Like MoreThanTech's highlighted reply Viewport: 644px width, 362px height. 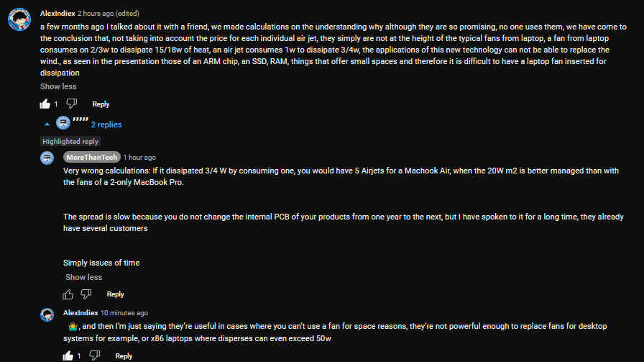click(x=68, y=294)
